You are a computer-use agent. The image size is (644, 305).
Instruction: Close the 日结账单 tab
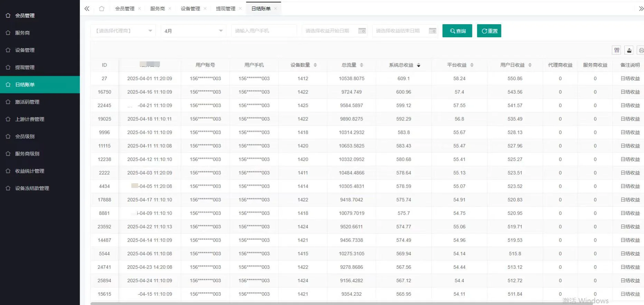pyautogui.click(x=275, y=9)
